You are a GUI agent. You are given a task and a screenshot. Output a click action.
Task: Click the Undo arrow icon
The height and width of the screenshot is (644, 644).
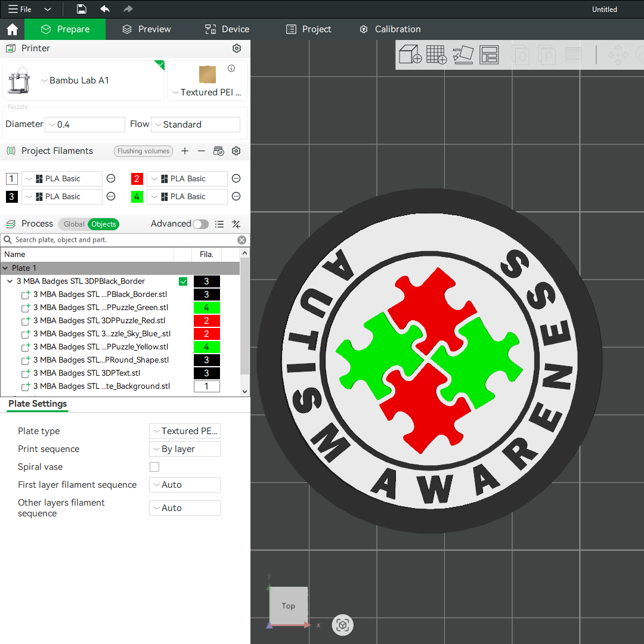pos(105,9)
